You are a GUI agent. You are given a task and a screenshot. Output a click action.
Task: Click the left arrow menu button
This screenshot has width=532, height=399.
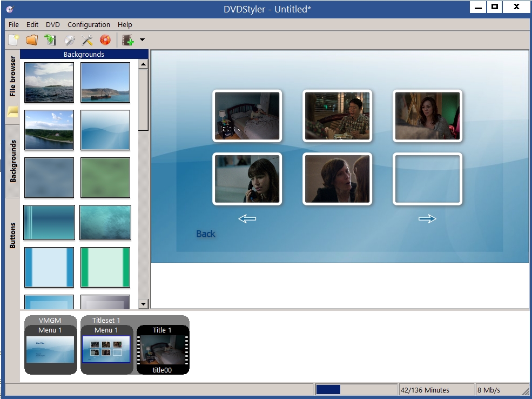[247, 218]
